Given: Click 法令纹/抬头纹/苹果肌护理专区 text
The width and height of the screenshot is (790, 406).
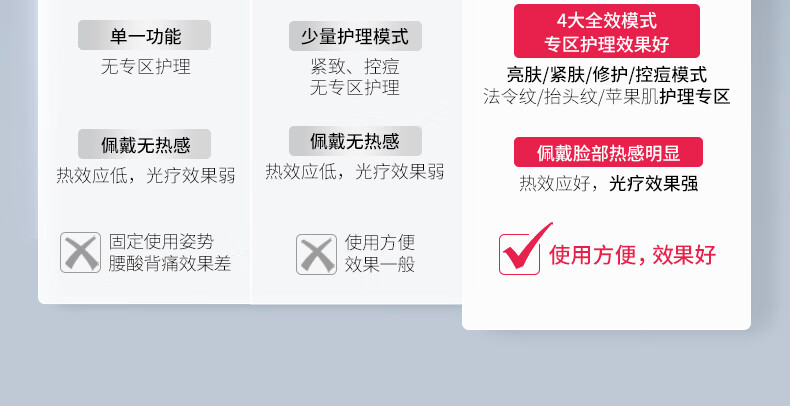Looking at the screenshot, I should pyautogui.click(x=607, y=96).
